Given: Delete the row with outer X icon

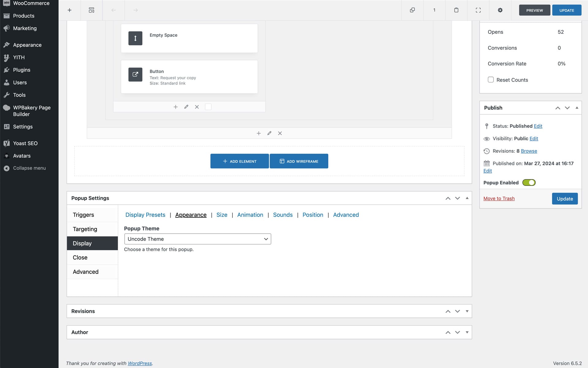Looking at the screenshot, I should pyautogui.click(x=280, y=133).
